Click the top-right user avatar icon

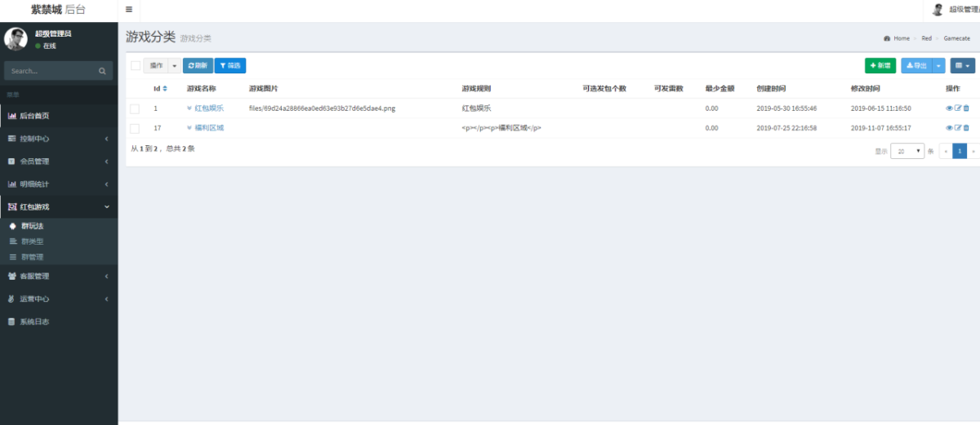[938, 10]
